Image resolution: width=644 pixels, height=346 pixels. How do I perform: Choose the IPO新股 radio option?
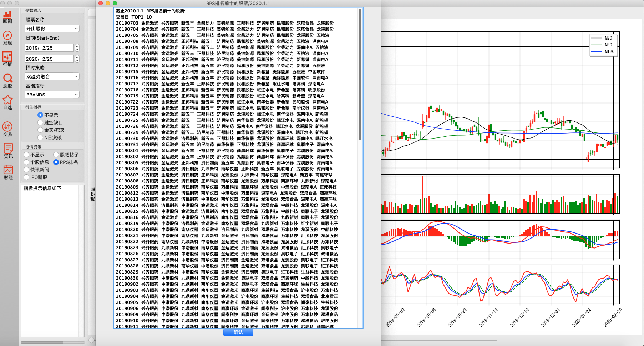coord(26,177)
